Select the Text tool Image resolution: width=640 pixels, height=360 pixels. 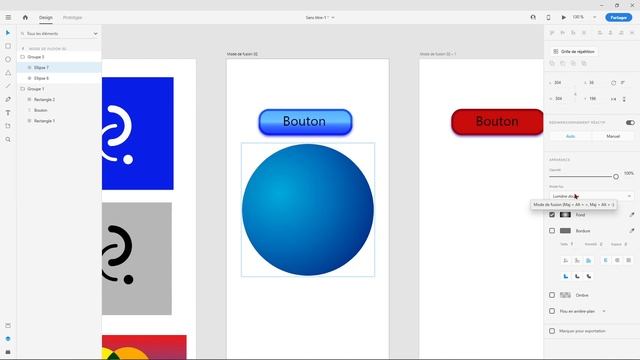[8, 113]
